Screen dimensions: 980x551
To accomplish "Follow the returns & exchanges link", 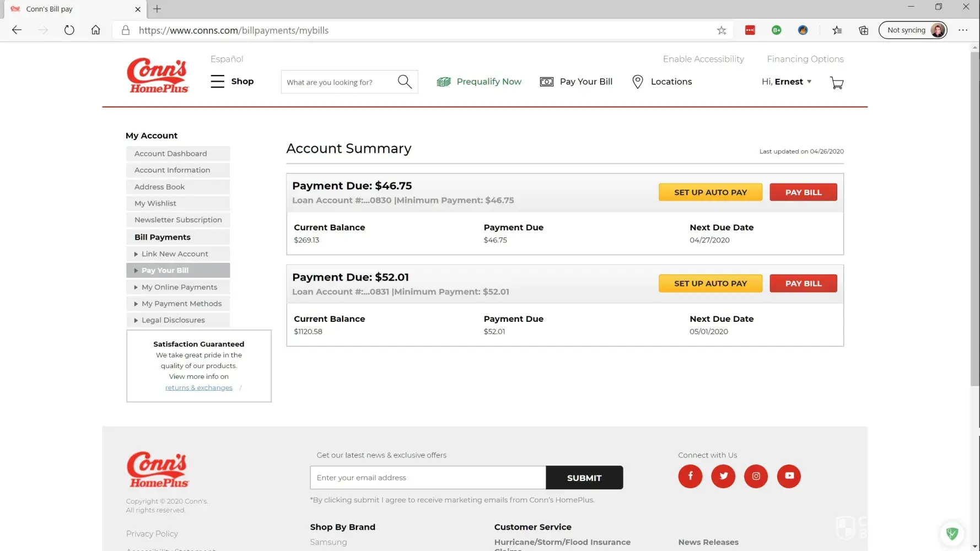I will [x=199, y=388].
